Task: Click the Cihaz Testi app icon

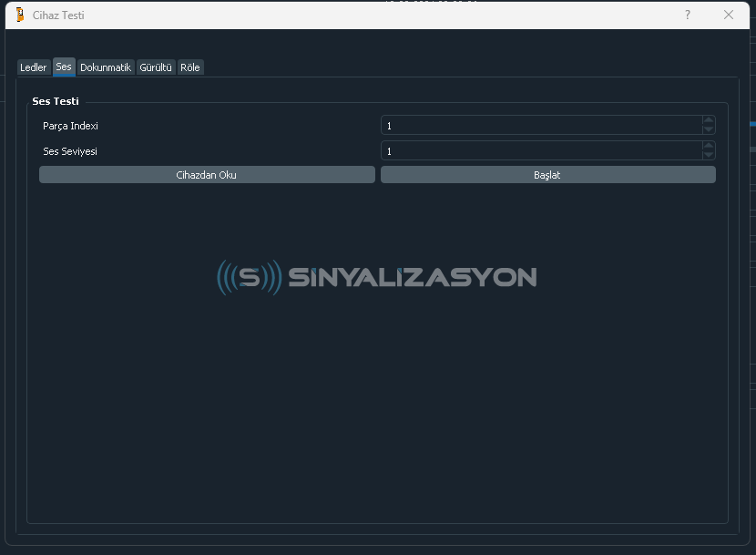Action: (20, 15)
